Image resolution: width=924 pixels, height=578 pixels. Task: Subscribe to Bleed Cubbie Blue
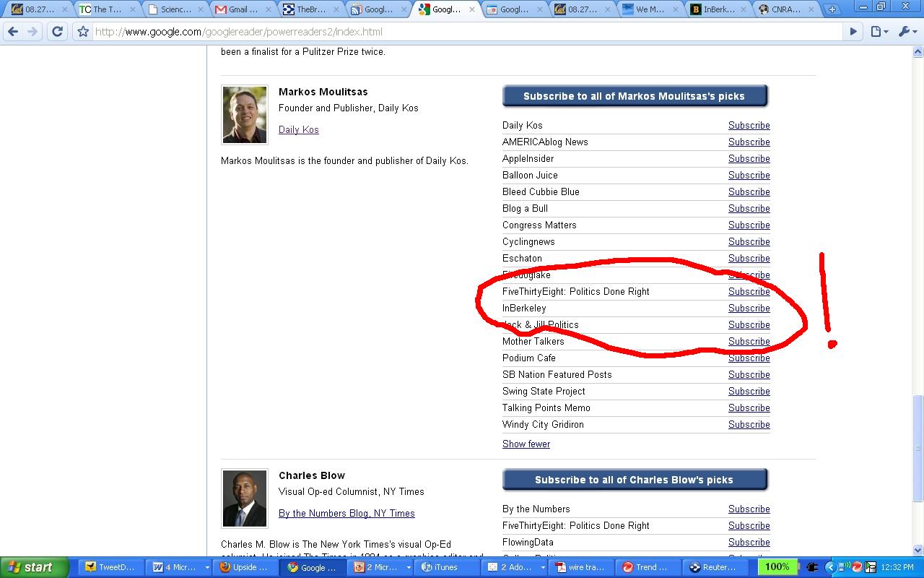(749, 191)
